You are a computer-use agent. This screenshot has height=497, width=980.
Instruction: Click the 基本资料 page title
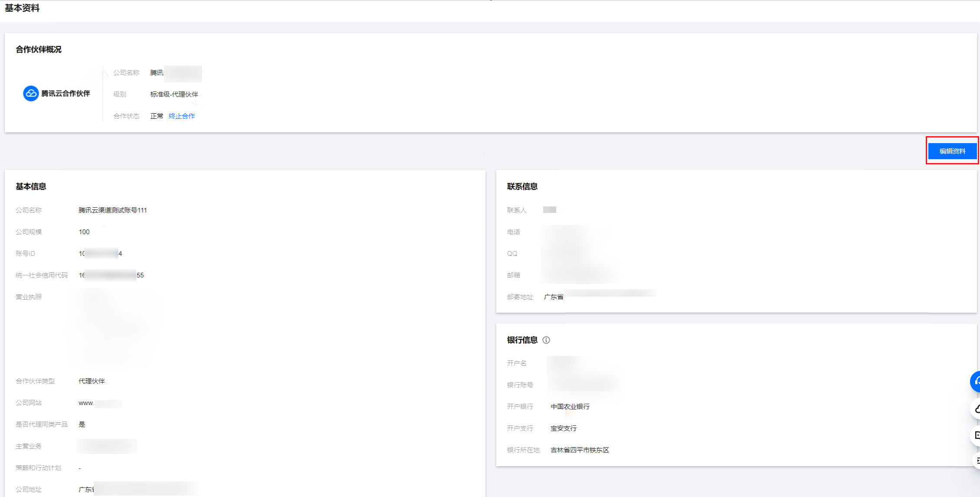click(x=22, y=8)
